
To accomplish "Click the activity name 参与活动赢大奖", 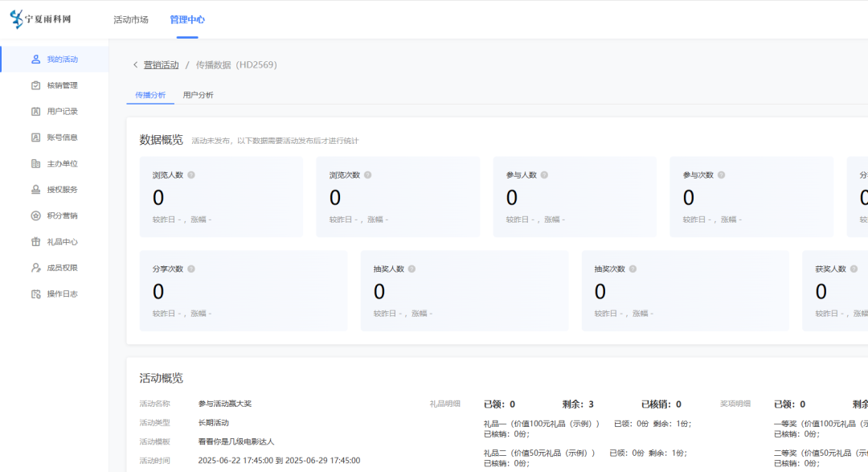I will [225, 404].
